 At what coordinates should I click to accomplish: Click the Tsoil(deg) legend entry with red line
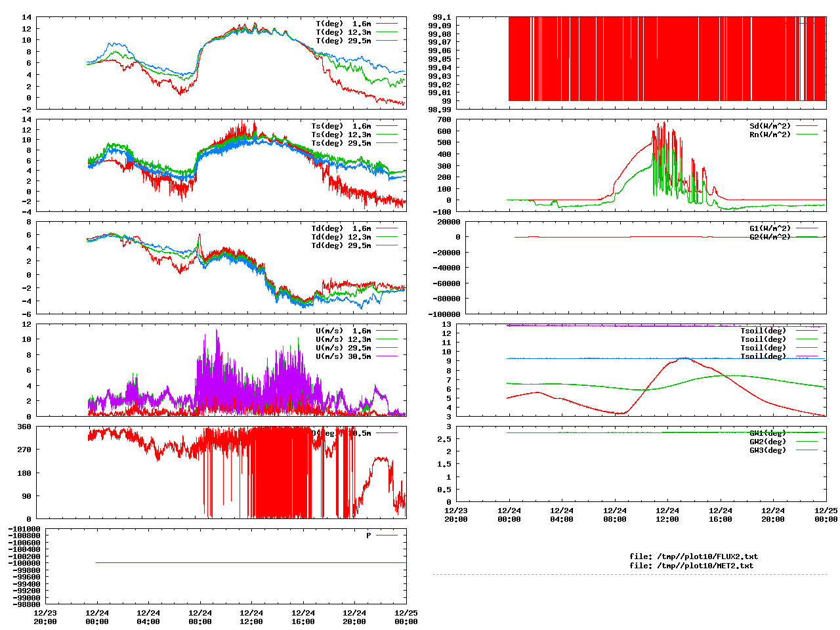point(763,331)
